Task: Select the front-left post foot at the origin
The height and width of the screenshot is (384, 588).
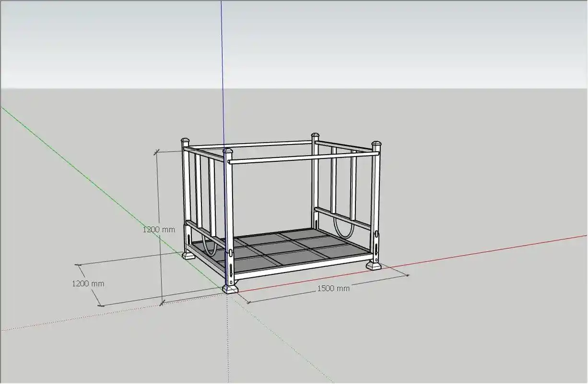Action: point(230,288)
